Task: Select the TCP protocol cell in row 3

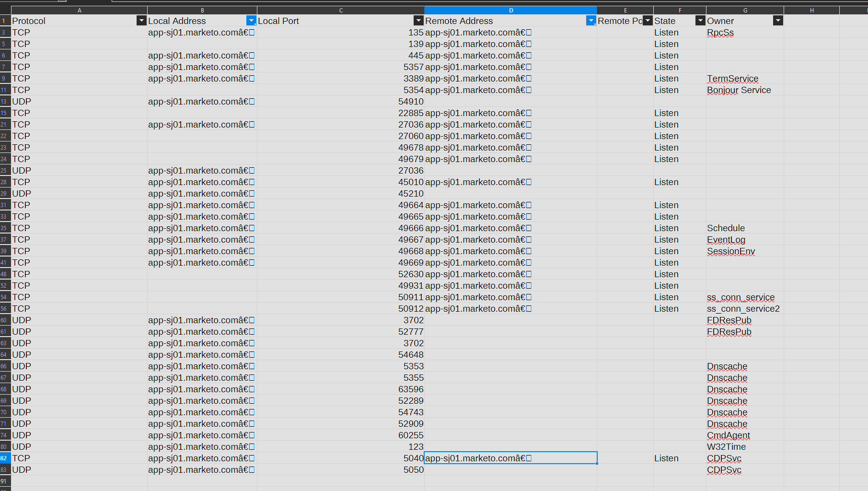Action: 79,33
